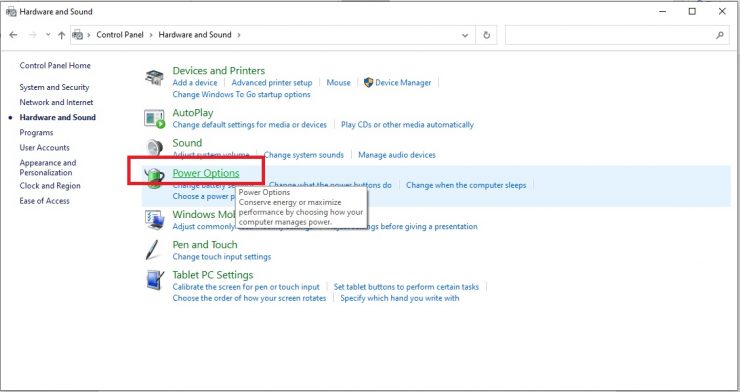Expand the chevron after Hardware and Sound breadcrumb
This screenshot has width=740, height=392.
[239, 35]
